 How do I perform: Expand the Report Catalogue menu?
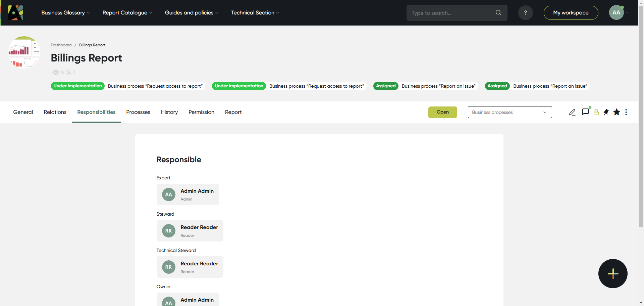[x=127, y=13]
